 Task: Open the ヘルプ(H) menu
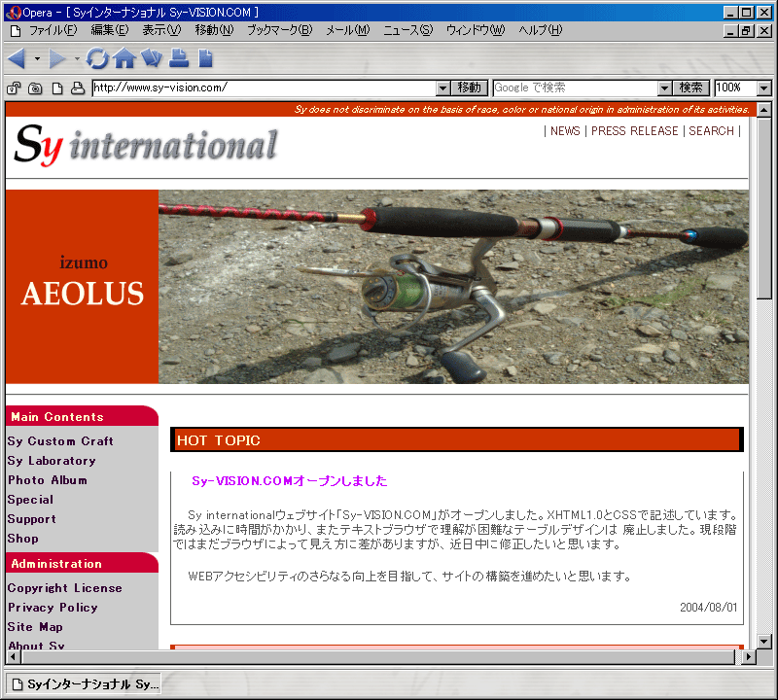click(541, 30)
